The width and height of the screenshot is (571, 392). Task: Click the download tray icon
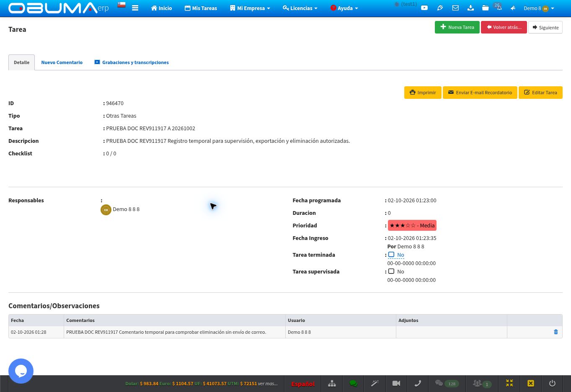pos(470,8)
